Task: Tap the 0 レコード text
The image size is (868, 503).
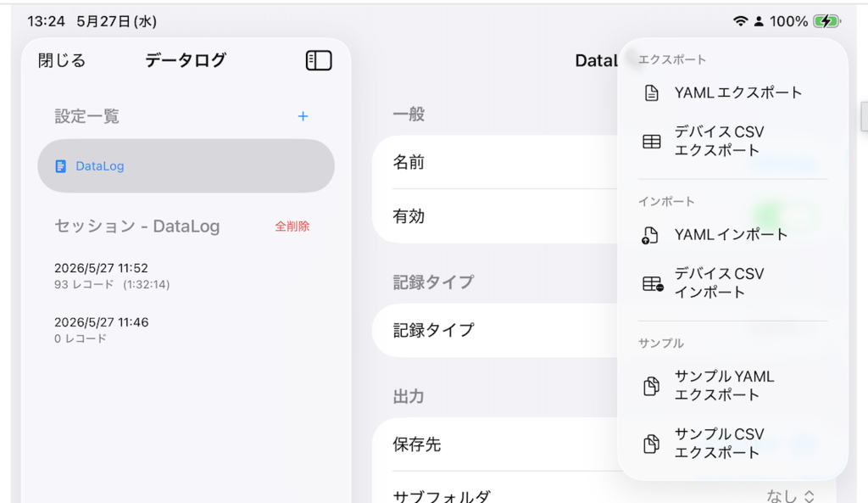Action: click(81, 338)
